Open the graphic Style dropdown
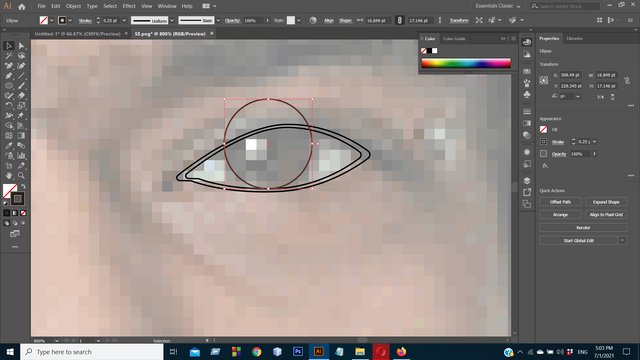Viewport: 640px width, 360px height. (299, 20)
